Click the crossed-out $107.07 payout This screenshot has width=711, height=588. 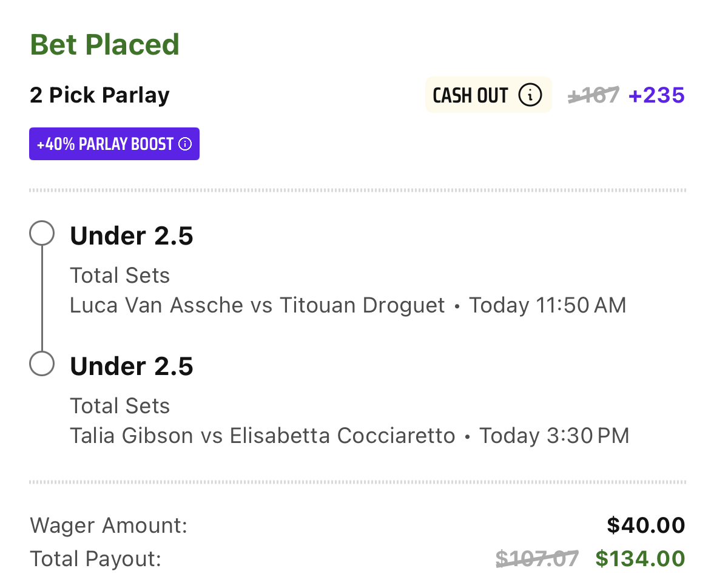(537, 558)
